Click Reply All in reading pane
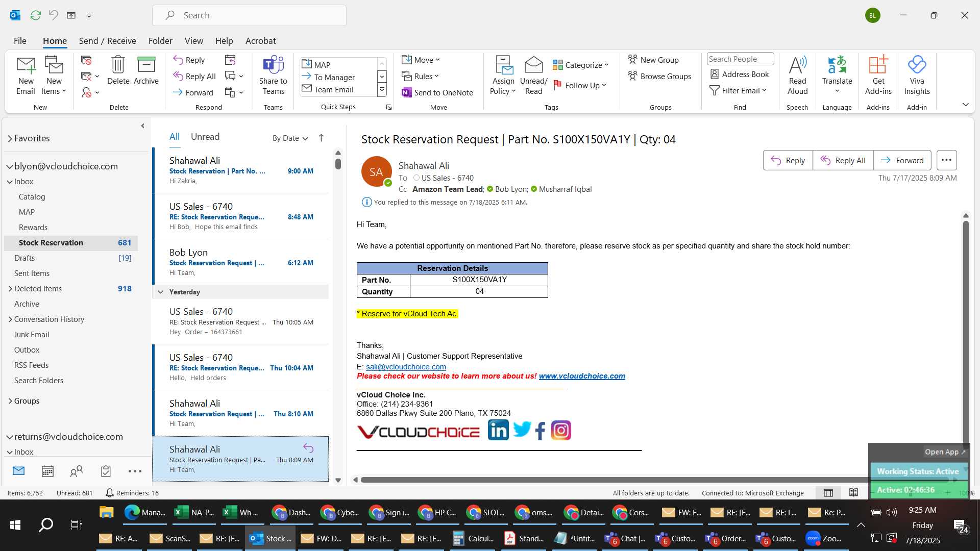This screenshot has height=551, width=980. click(843, 160)
